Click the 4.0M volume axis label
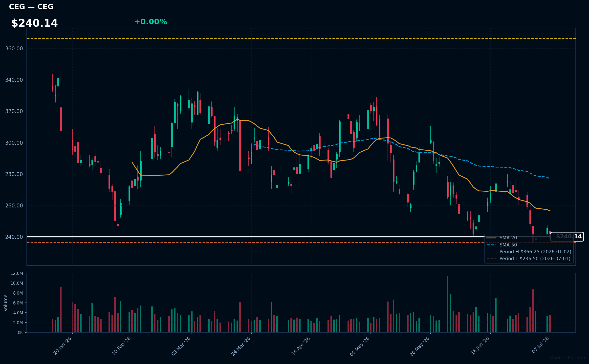Screen dimensions: 589x364 [18, 313]
